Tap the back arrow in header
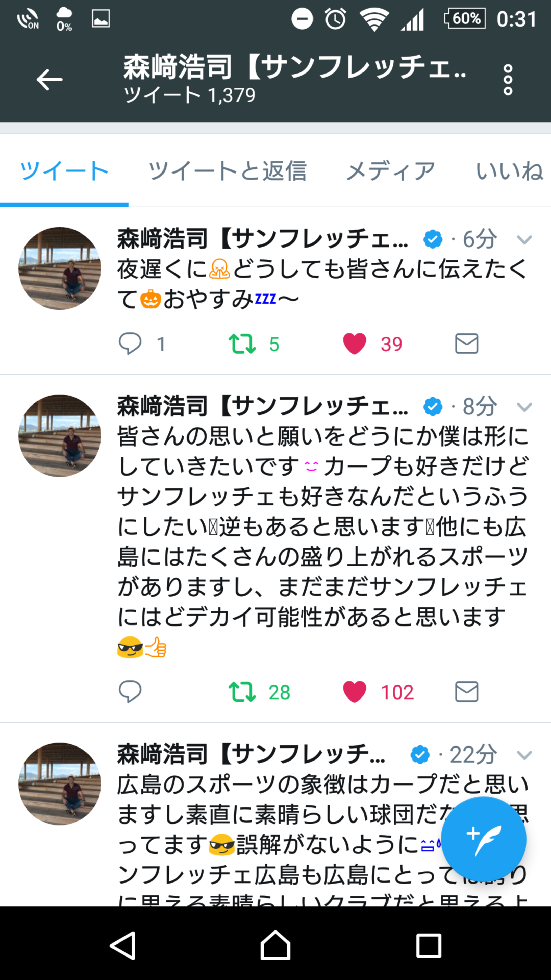551x980 pixels. point(49,80)
